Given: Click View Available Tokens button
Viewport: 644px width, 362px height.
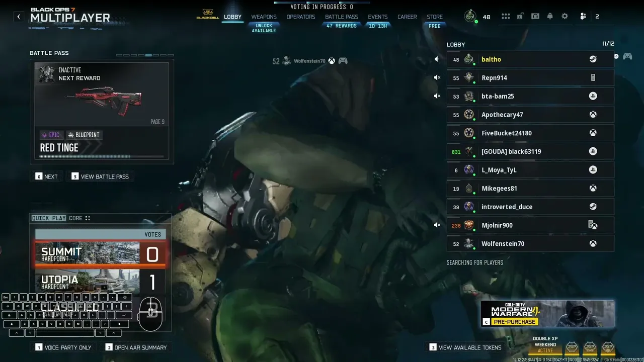Looking at the screenshot, I should [x=465, y=347].
